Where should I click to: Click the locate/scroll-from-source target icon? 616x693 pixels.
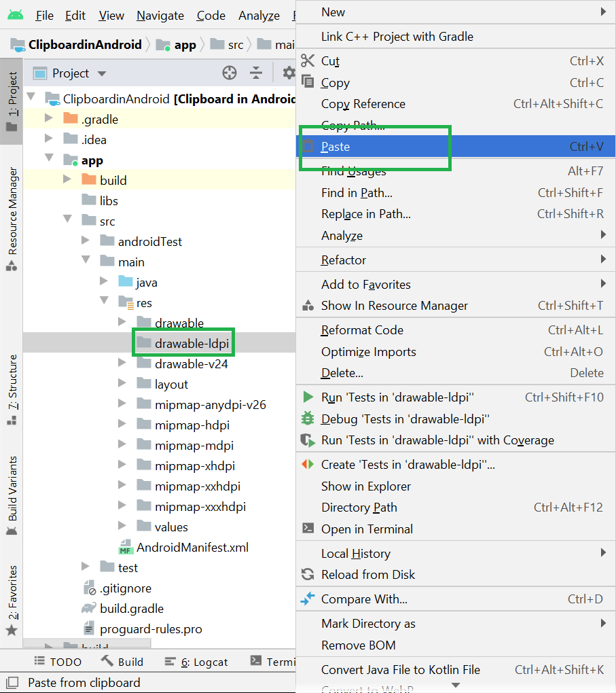point(230,73)
